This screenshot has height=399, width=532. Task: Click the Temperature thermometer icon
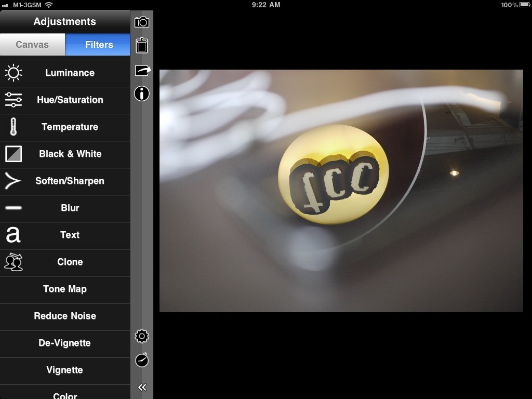[x=13, y=127]
